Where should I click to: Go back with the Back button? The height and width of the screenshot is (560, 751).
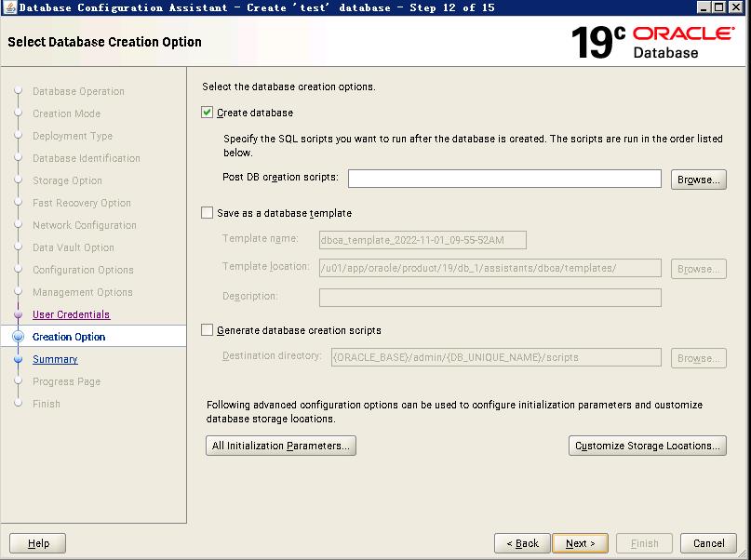click(x=523, y=543)
